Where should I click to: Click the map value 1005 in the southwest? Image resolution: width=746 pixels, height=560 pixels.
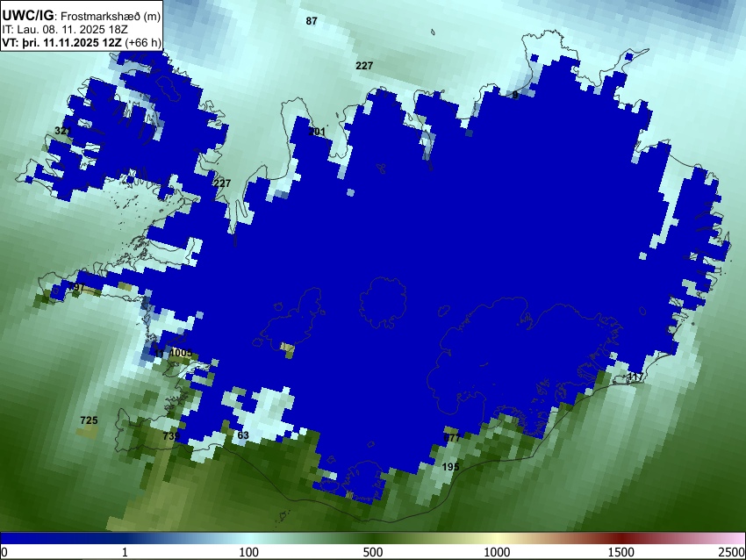coord(182,353)
